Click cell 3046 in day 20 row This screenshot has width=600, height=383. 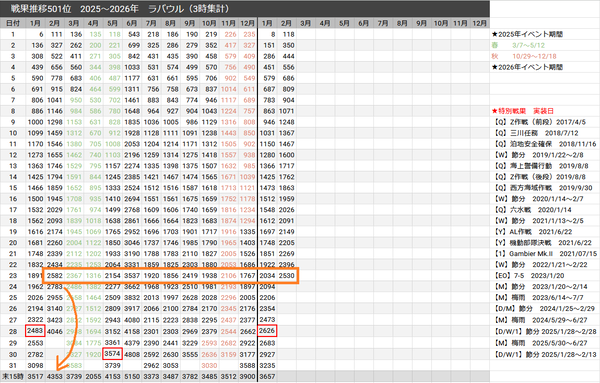(x=132, y=243)
